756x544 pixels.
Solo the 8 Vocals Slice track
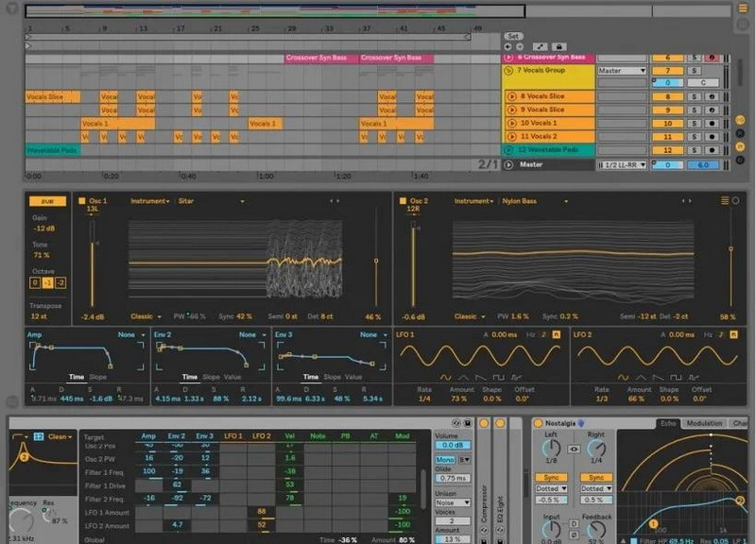pyautogui.click(x=695, y=97)
